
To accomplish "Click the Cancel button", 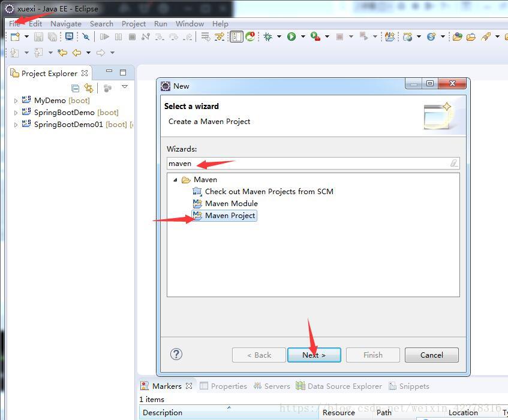I will 432,355.
